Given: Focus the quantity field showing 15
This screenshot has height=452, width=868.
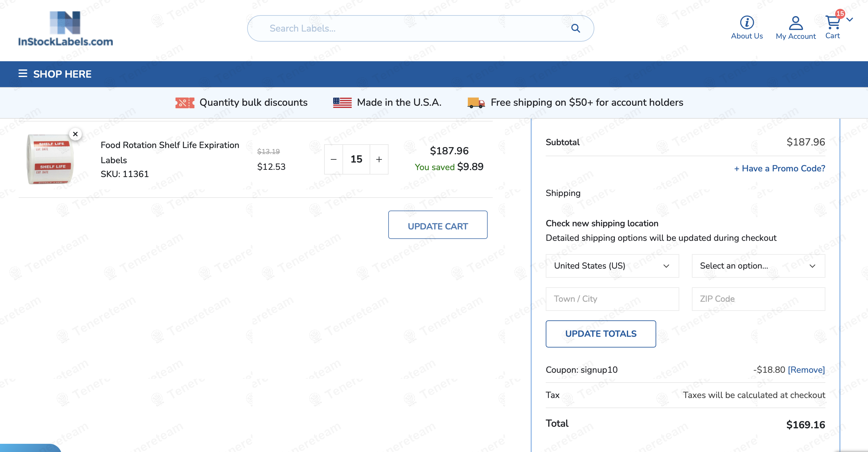Looking at the screenshot, I should [x=356, y=159].
